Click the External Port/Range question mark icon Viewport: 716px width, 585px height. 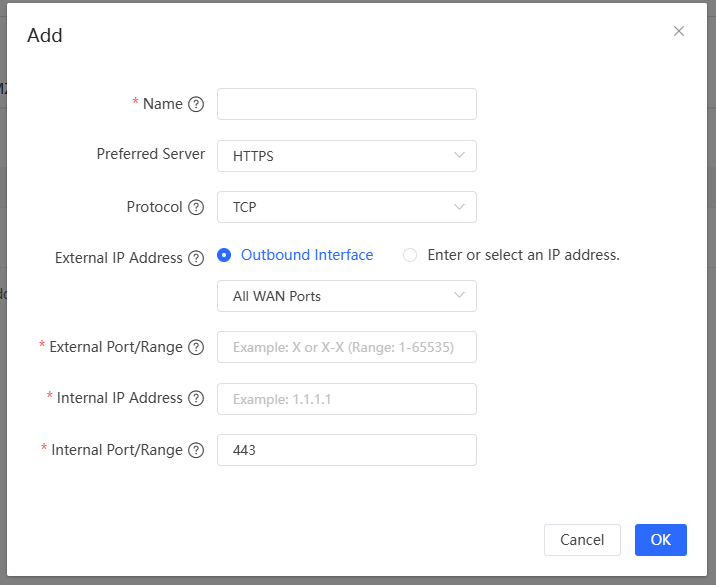196,348
